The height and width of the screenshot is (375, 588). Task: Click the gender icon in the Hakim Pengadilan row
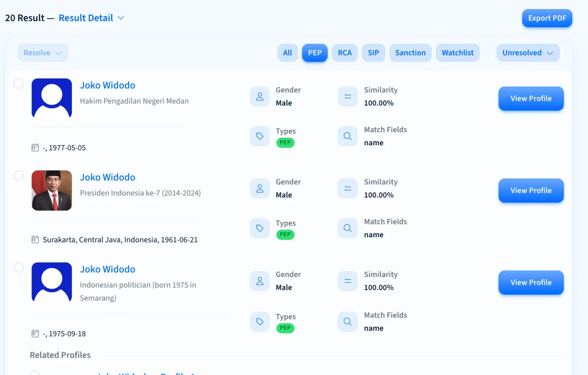(x=260, y=97)
